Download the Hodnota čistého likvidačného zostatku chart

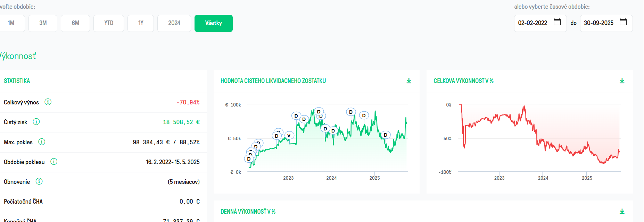pos(409,81)
